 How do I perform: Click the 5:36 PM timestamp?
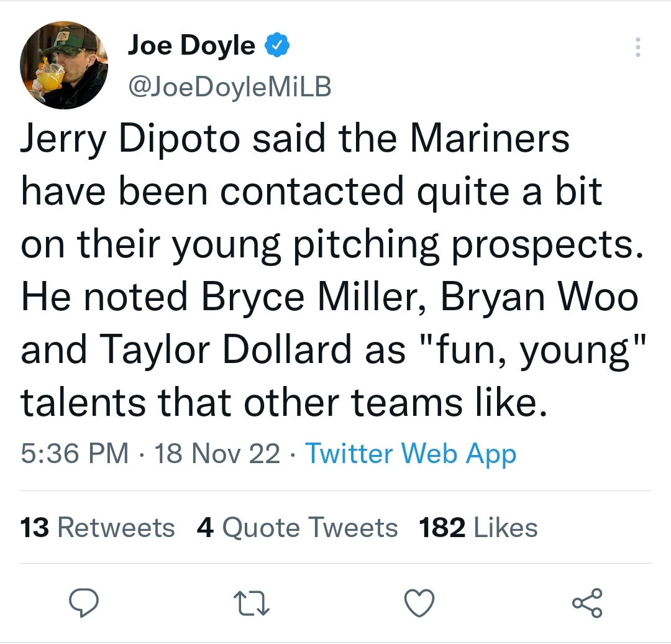coord(75,453)
